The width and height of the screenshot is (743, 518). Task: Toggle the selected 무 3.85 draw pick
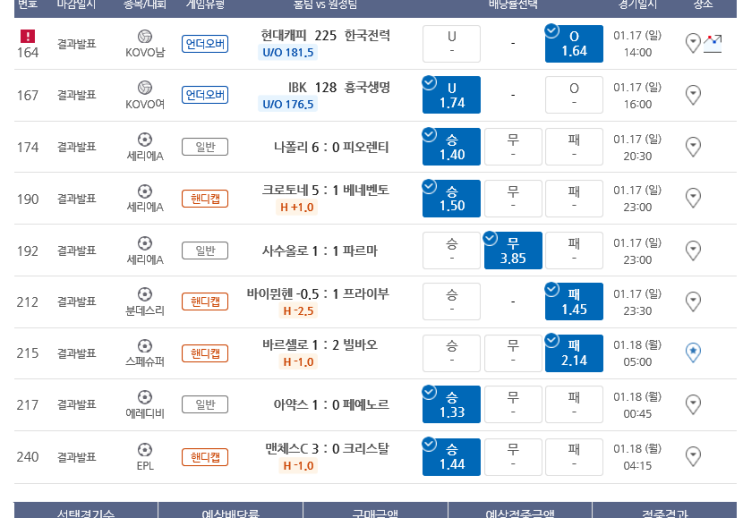point(513,250)
